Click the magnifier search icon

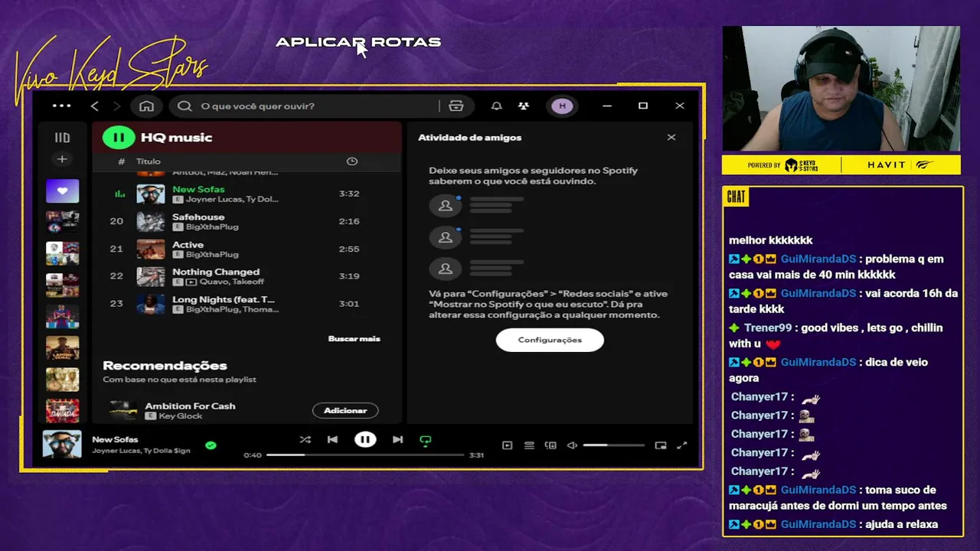pos(185,106)
